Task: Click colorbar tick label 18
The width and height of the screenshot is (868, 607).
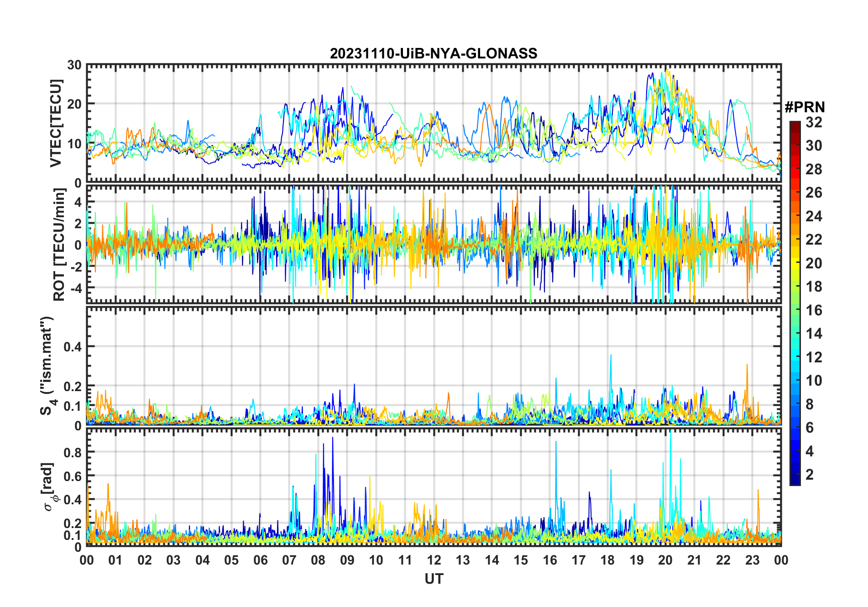Action: 814,287
